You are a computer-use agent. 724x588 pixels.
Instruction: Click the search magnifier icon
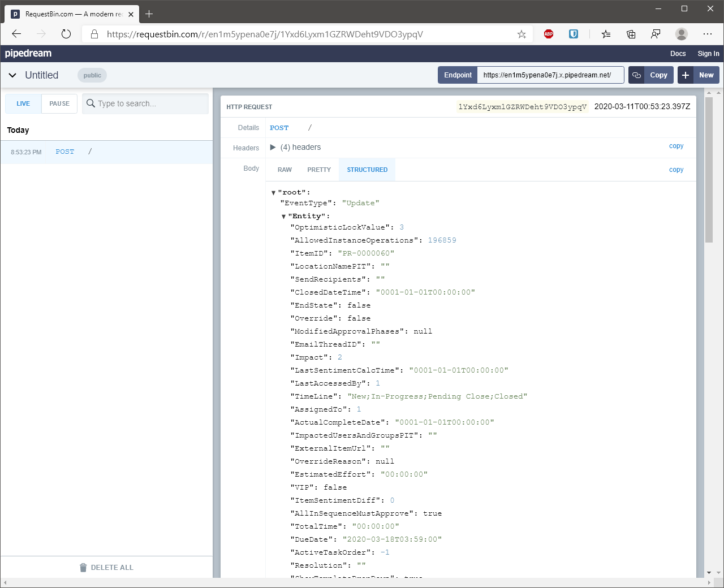click(x=90, y=103)
